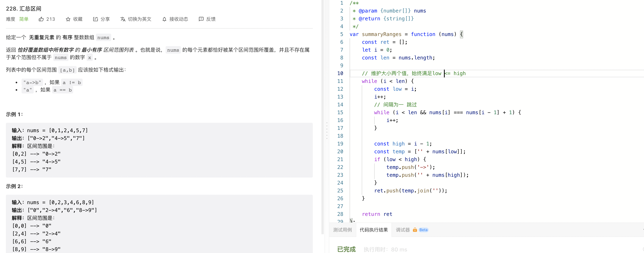Click the example input 'nums = [0,1,2,4,5,7]'
This screenshot has height=253, width=644.
58,130
